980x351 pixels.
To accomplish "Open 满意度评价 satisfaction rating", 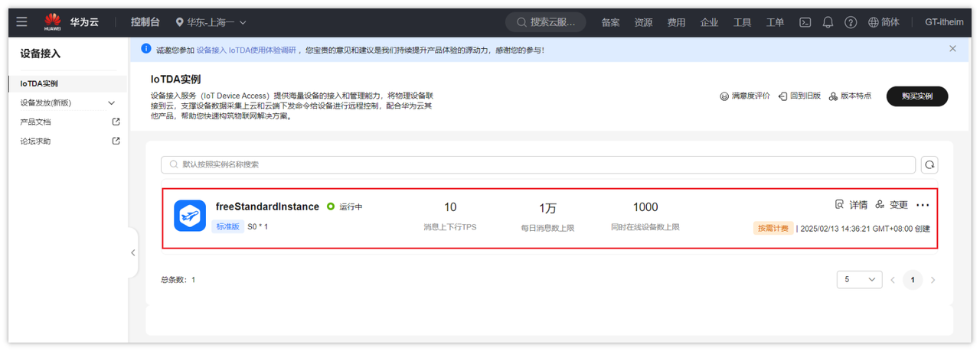I will [745, 96].
